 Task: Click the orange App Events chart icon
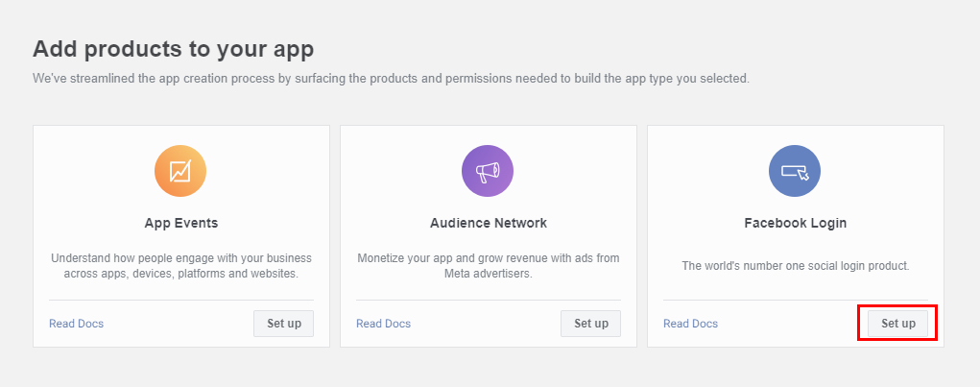pyautogui.click(x=180, y=171)
